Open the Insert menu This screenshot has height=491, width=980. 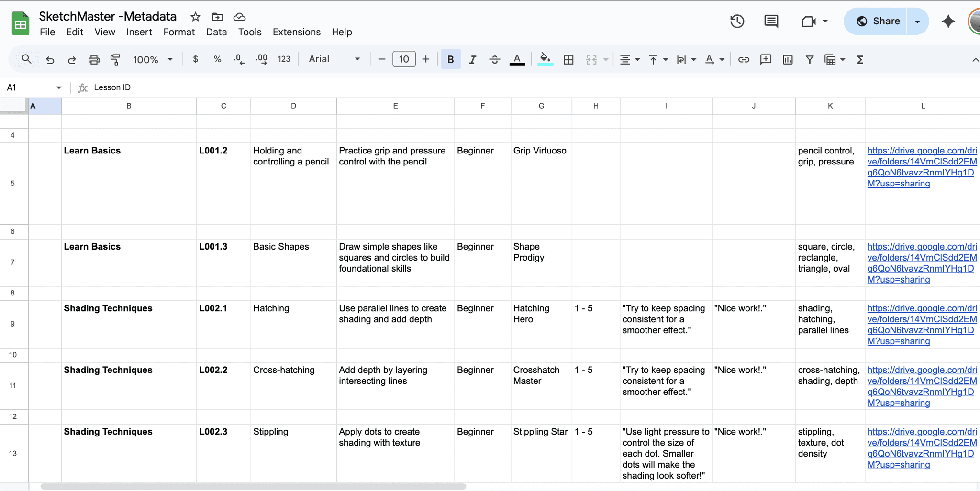coord(139,32)
